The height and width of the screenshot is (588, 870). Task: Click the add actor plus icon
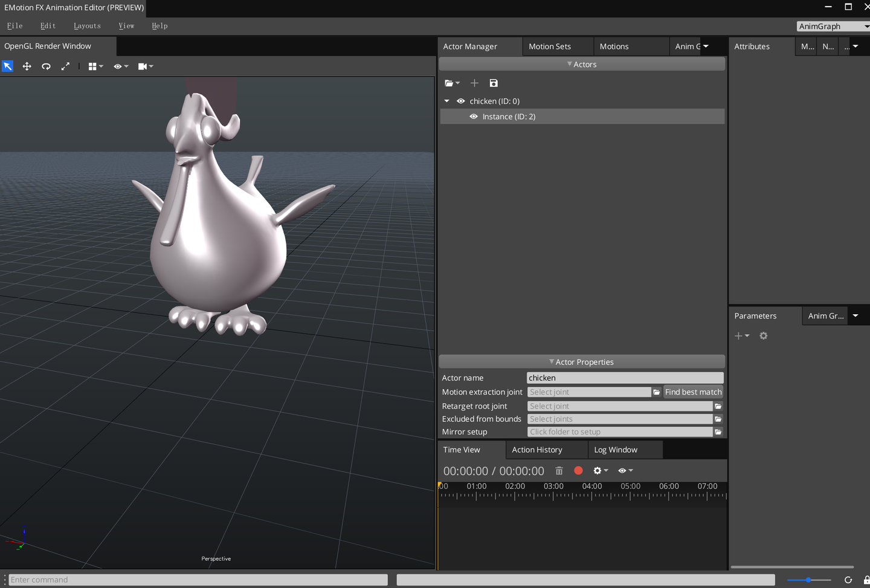(x=474, y=83)
